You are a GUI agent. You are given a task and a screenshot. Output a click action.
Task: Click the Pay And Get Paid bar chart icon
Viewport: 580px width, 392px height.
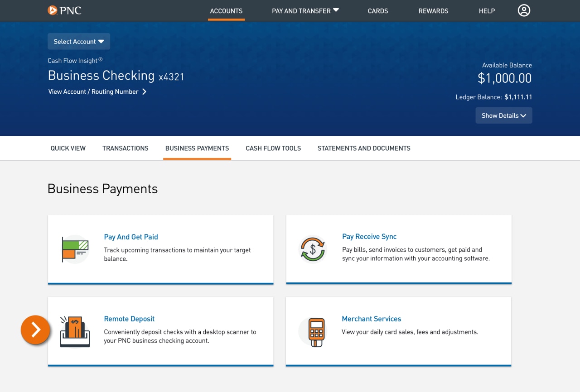pos(74,249)
